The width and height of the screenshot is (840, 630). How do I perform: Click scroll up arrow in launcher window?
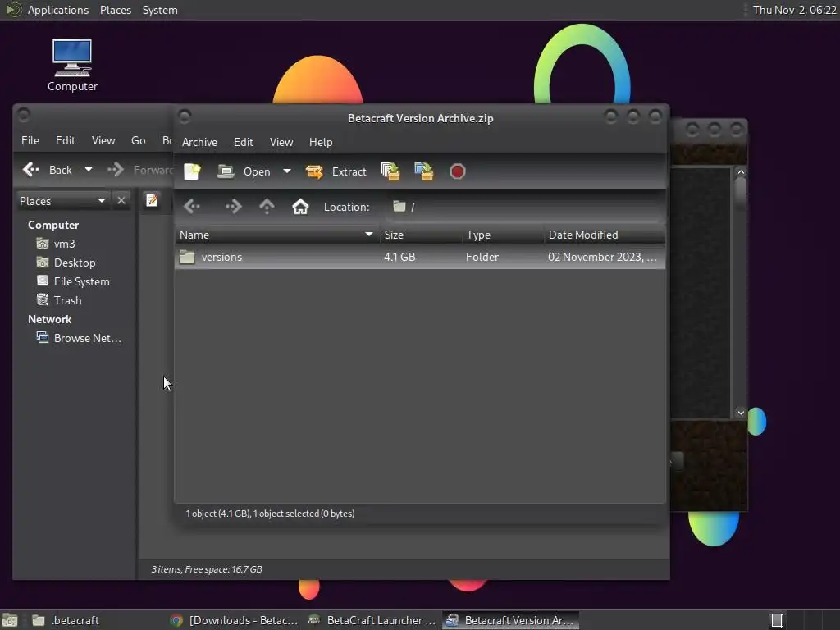741,172
